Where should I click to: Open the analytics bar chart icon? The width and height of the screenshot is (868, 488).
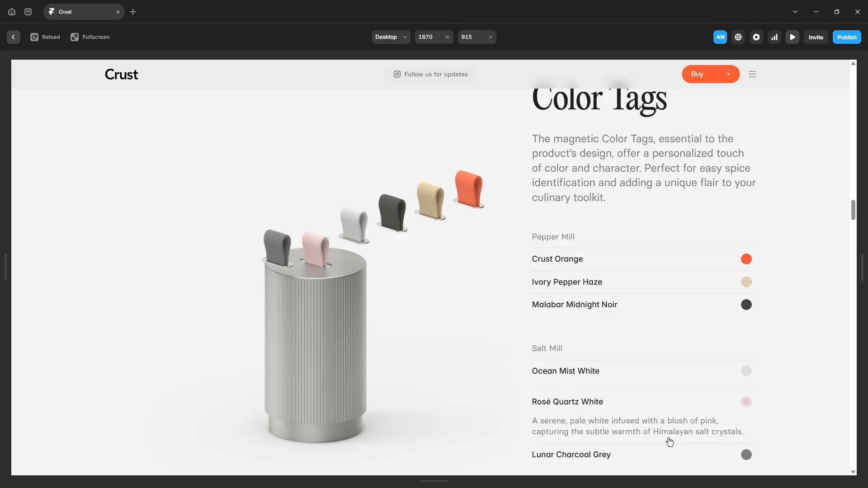(x=774, y=37)
